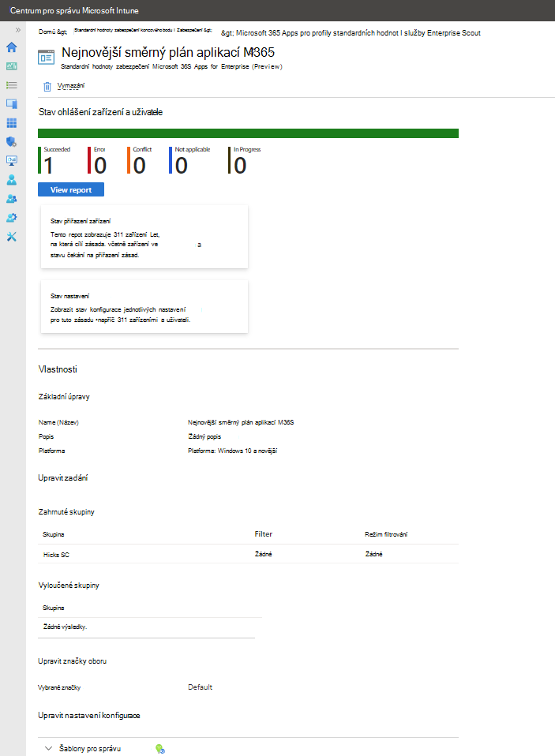This screenshot has width=555, height=756.
Task: Open the Users icon in the sidebar
Action: (x=12, y=180)
